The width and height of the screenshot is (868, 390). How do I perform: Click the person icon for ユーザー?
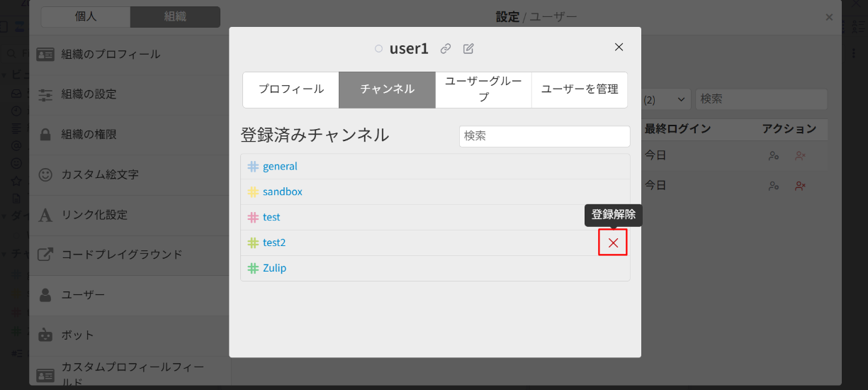point(45,294)
